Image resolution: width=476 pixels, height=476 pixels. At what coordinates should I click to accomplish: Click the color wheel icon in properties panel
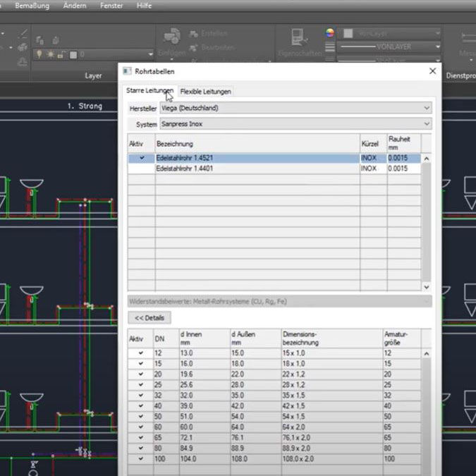pyautogui.click(x=330, y=32)
